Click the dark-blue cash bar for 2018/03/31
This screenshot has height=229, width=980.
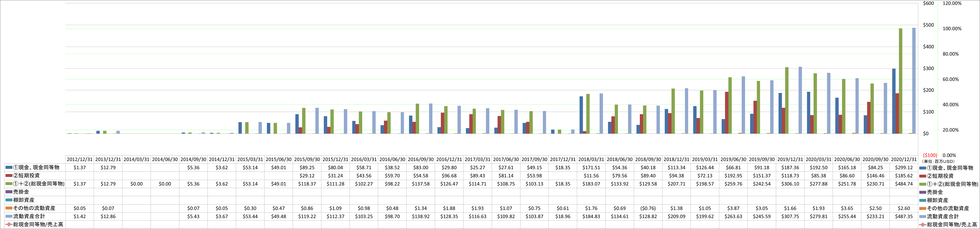coord(581,115)
